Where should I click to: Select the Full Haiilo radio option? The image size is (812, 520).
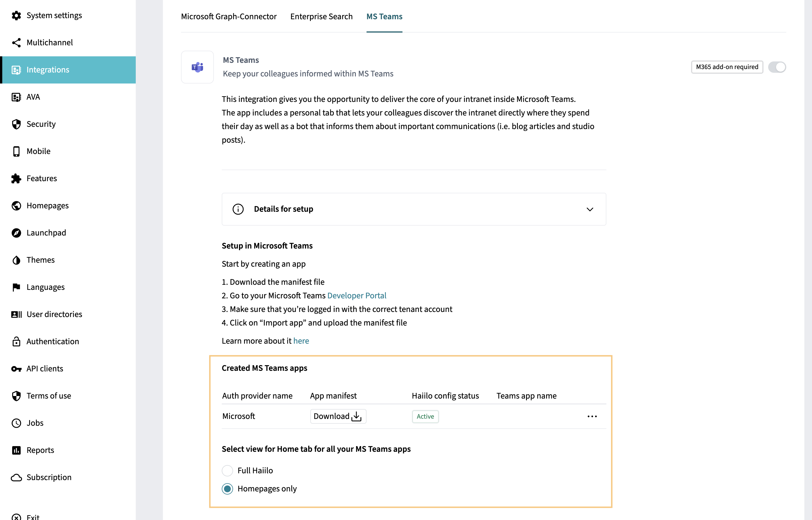pos(227,471)
